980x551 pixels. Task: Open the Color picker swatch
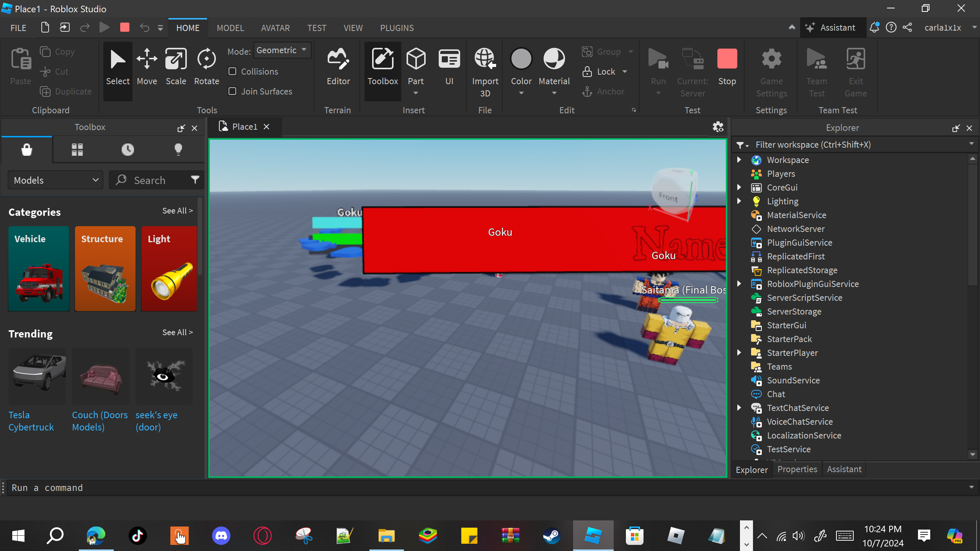pos(521,59)
